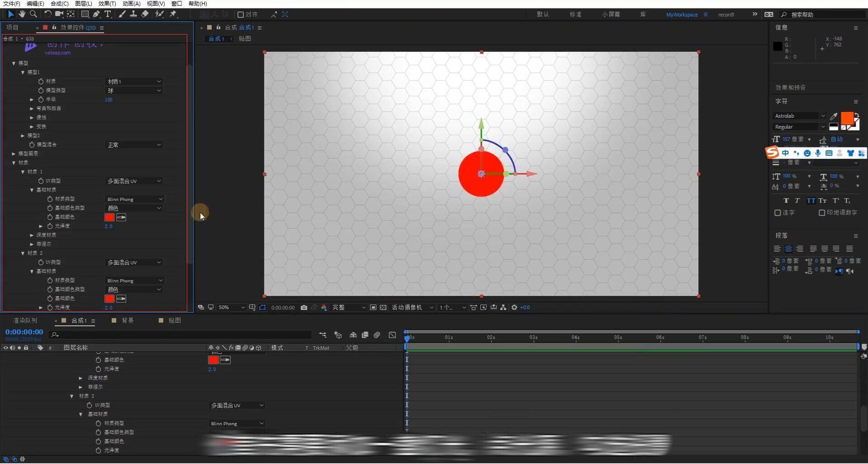Open 活动摄像机 view dropdown

[412, 308]
